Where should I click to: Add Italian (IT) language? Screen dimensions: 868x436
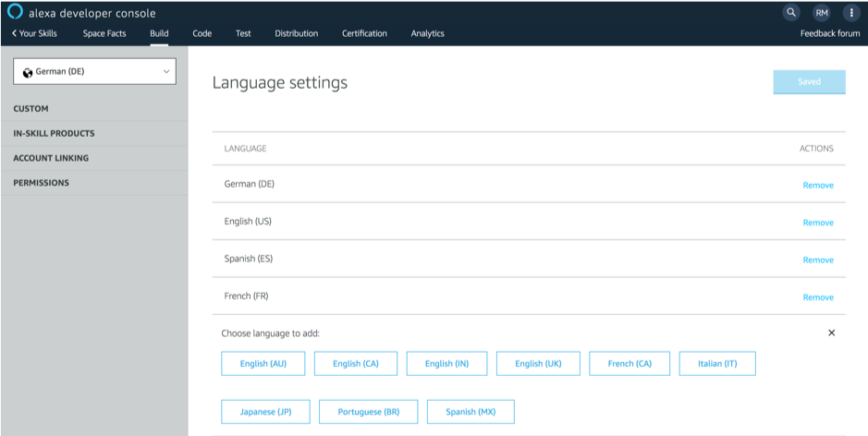(x=717, y=364)
